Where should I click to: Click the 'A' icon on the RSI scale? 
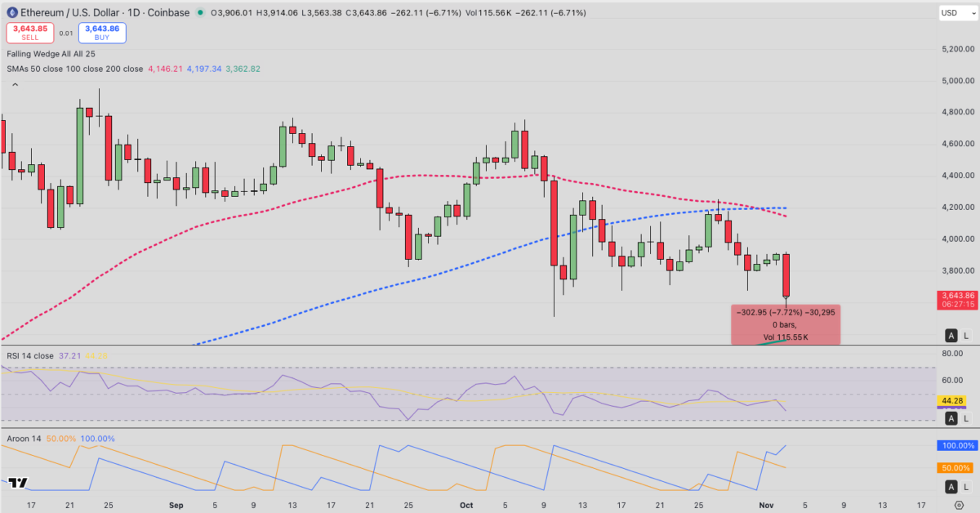951,417
